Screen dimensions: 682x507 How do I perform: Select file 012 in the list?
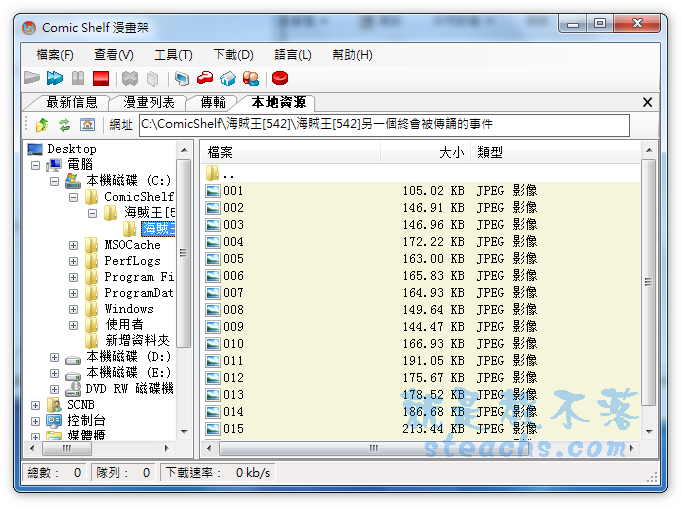(422, 378)
